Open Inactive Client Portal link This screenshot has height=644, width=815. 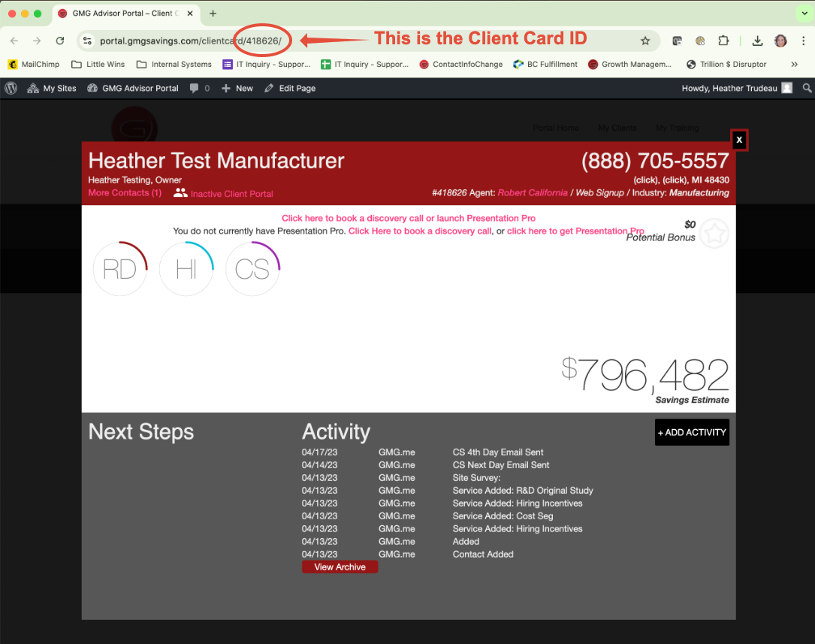pos(232,194)
